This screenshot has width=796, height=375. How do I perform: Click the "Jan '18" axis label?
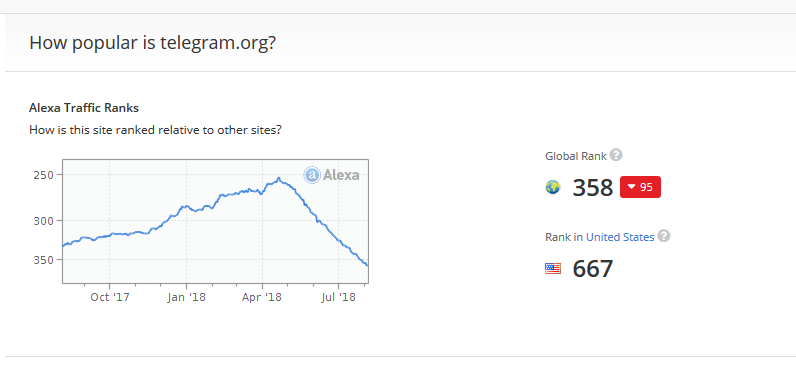(x=186, y=297)
